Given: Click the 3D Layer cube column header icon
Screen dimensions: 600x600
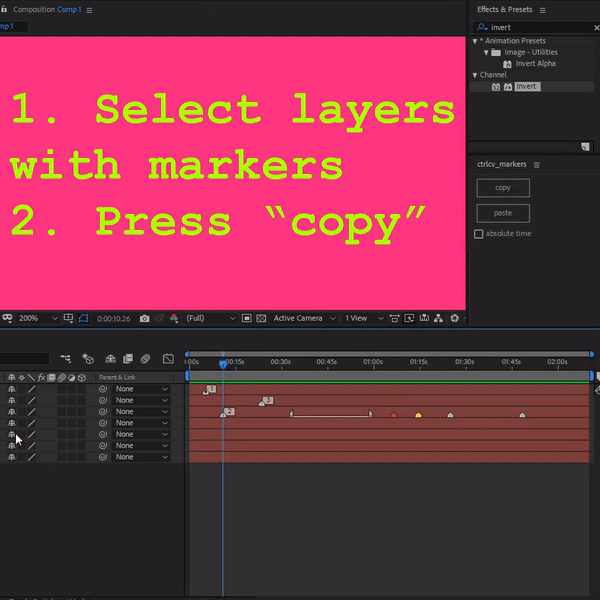Looking at the screenshot, I should click(82, 378).
